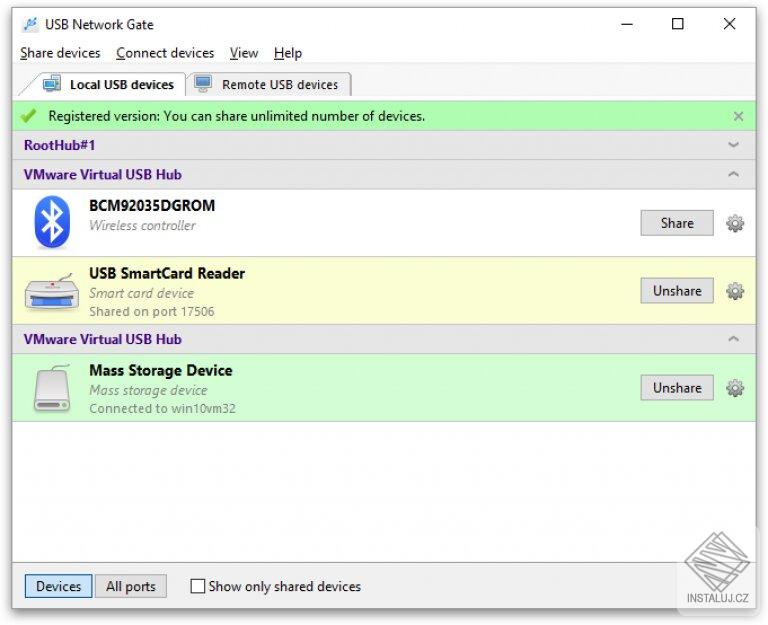Viewport: 768px width, 625px height.
Task: Enable Show only shared devices checkbox
Action: (197, 586)
